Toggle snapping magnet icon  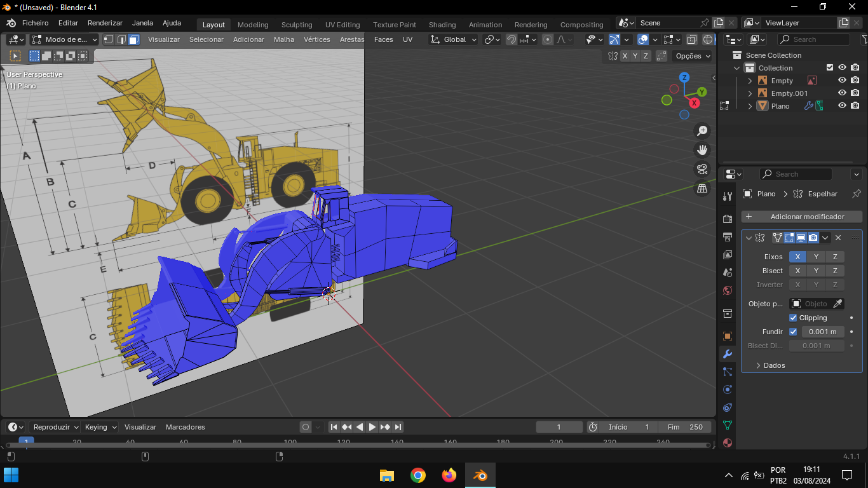(x=512, y=39)
